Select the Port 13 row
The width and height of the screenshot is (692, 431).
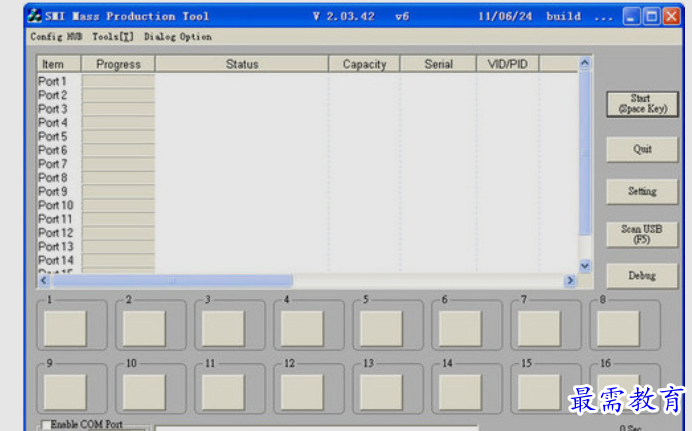(308, 246)
